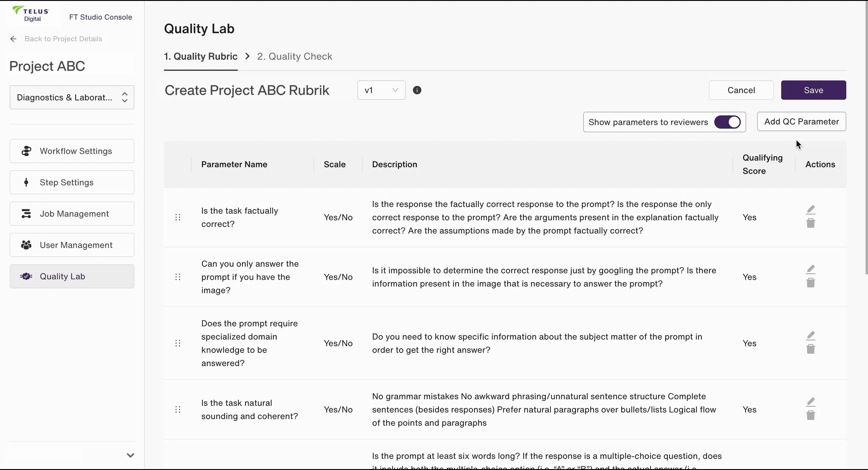
Task: Save the Project ABC rubric
Action: 813,90
